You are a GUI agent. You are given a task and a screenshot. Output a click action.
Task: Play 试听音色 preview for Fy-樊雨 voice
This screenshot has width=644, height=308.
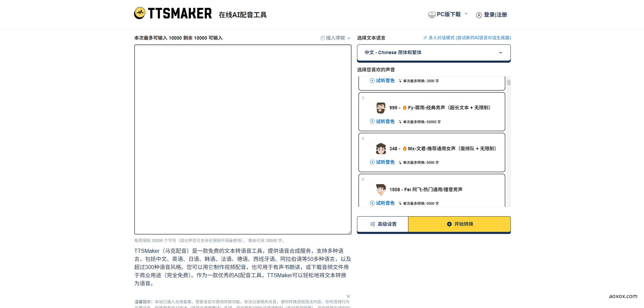[382, 121]
